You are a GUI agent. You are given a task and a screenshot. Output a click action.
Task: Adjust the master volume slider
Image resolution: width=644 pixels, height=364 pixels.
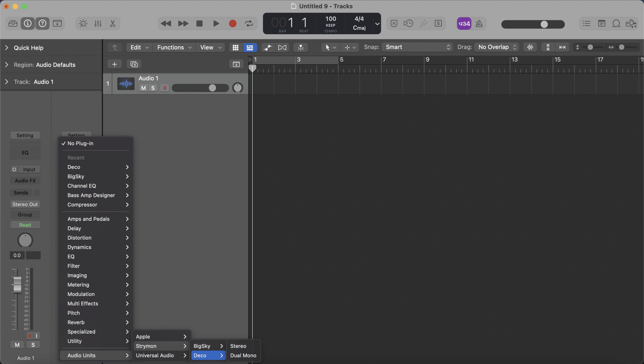(544, 24)
